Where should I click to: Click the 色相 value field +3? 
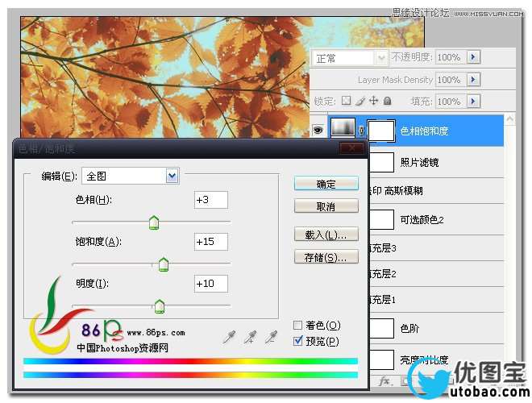(x=211, y=200)
